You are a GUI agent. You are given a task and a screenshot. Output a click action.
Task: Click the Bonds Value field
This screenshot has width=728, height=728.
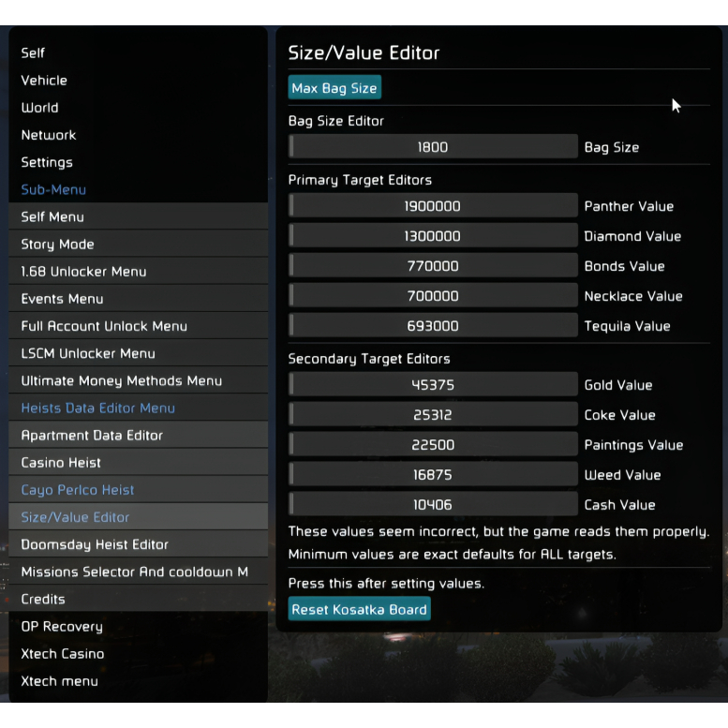click(433, 266)
